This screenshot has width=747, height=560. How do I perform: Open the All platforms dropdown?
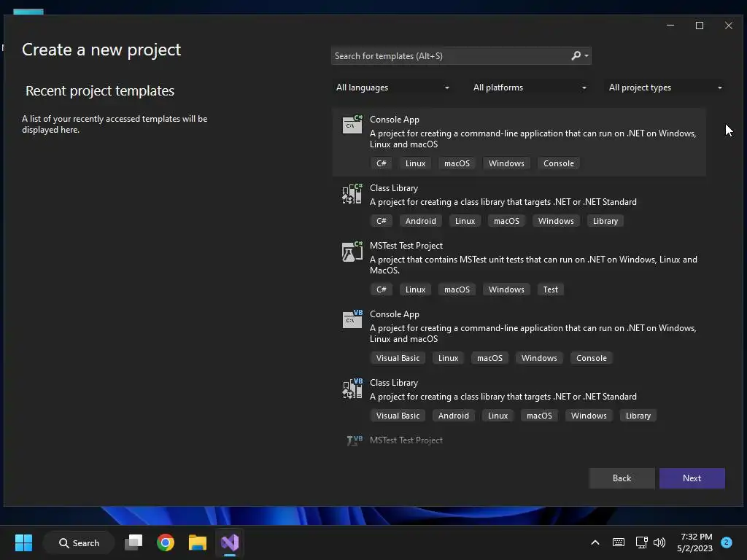[x=530, y=87]
